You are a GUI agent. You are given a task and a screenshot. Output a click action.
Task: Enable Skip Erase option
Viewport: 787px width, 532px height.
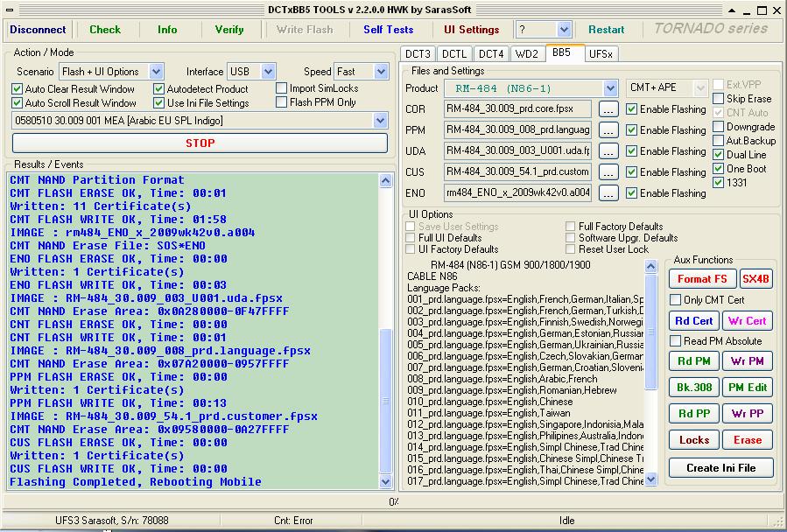(718, 99)
